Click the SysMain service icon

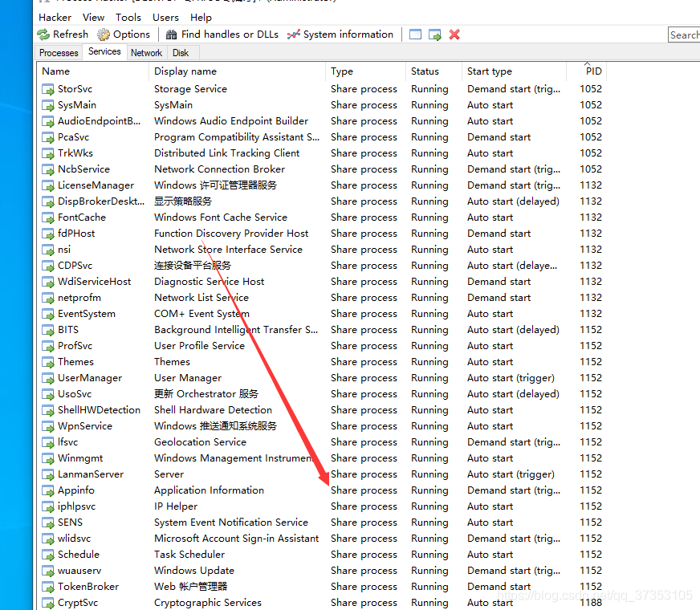tap(48, 105)
